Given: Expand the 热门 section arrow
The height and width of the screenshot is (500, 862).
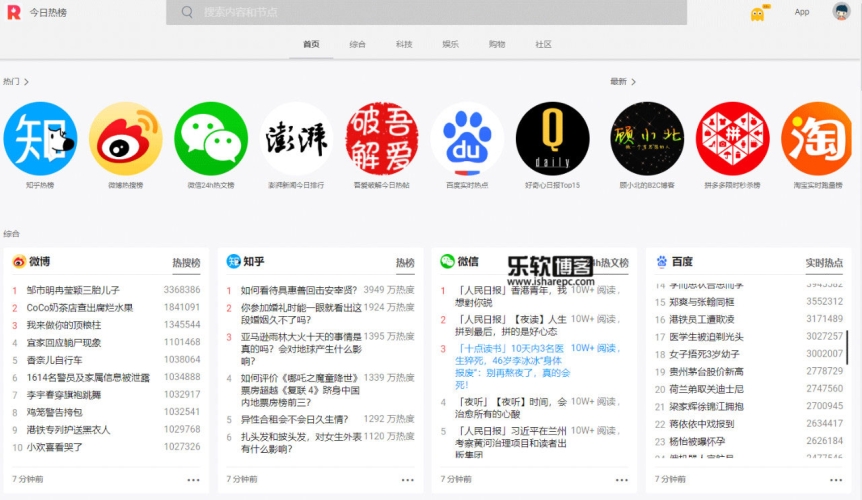Looking at the screenshot, I should pos(26,82).
